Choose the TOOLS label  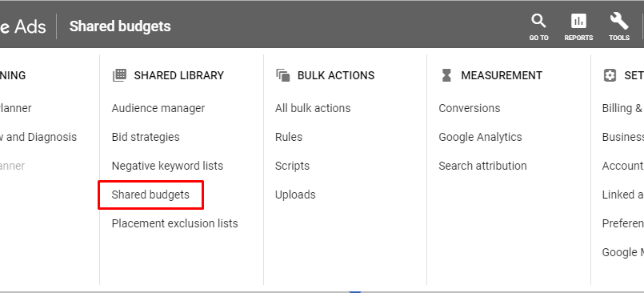coord(619,38)
